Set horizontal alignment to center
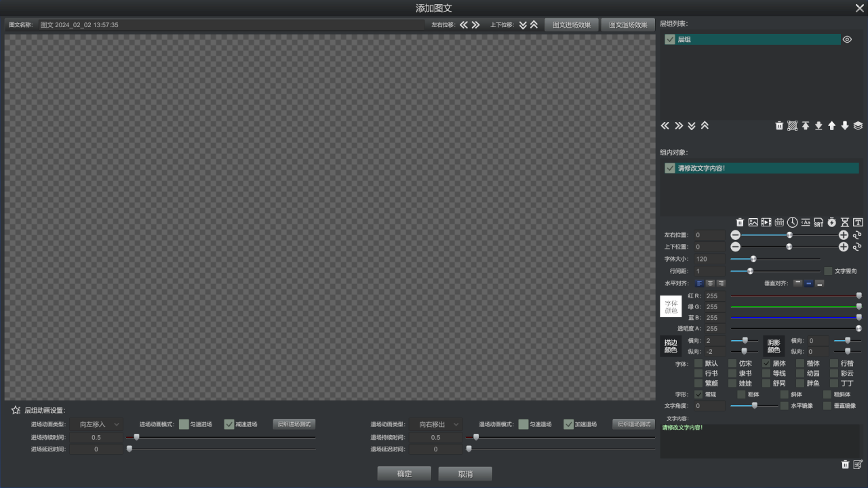 click(710, 283)
